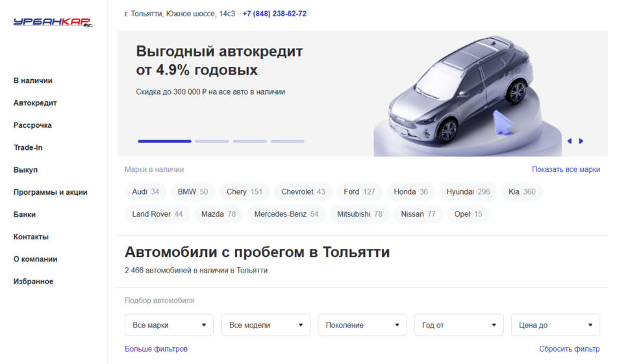Open the Trade-In menu item

point(28,147)
